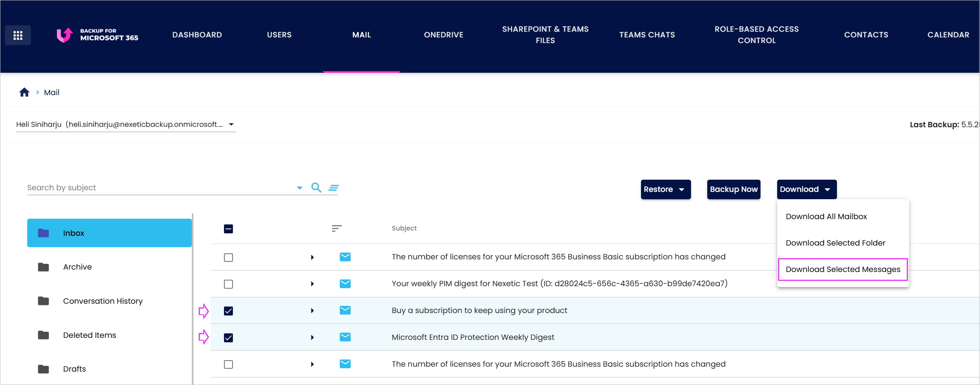Viewport: 980px width, 385px height.
Task: Switch to the OneDrive tab
Action: (x=443, y=35)
